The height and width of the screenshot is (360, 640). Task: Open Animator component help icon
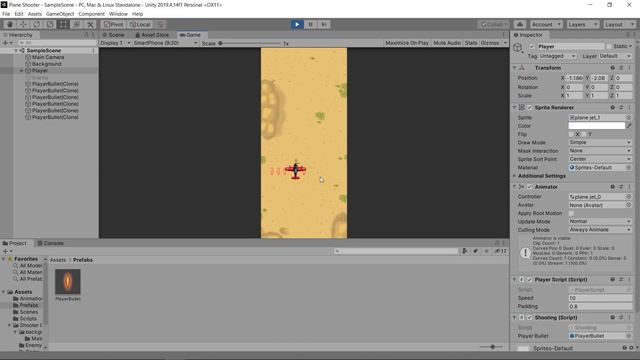point(612,187)
